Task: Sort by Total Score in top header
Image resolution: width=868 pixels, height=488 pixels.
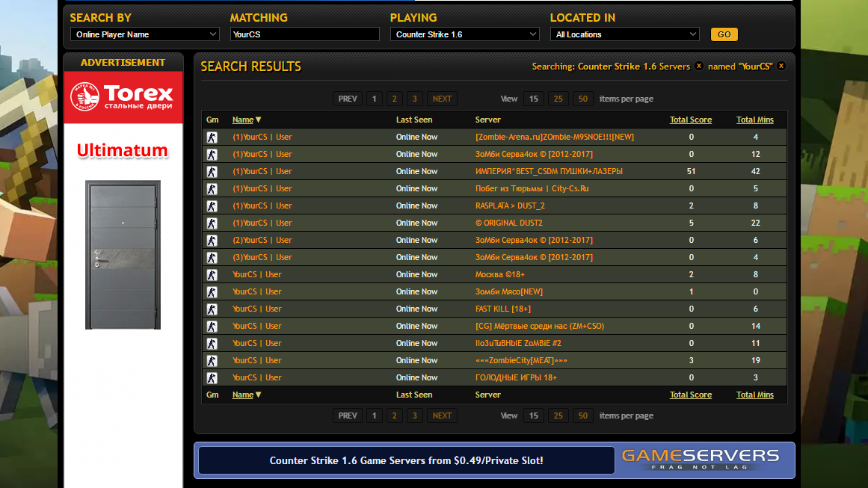Action: tap(690, 120)
